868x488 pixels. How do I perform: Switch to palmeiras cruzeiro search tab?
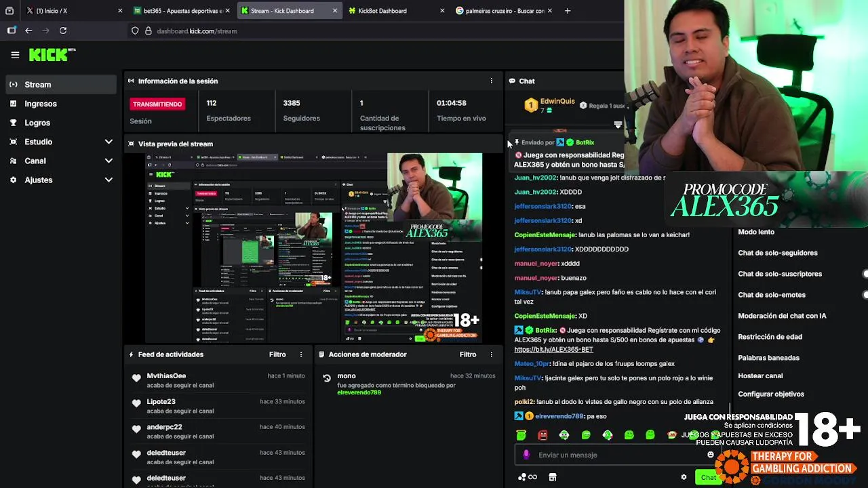point(505,11)
